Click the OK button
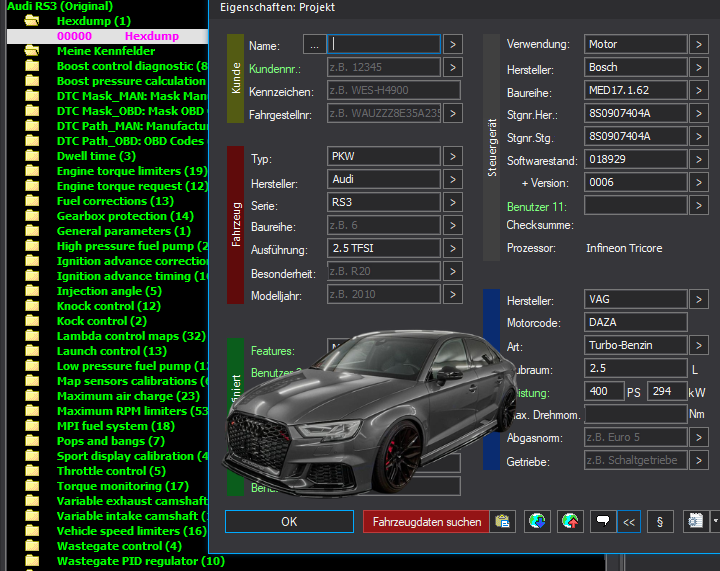Image resolution: width=720 pixels, height=571 pixels. (289, 522)
